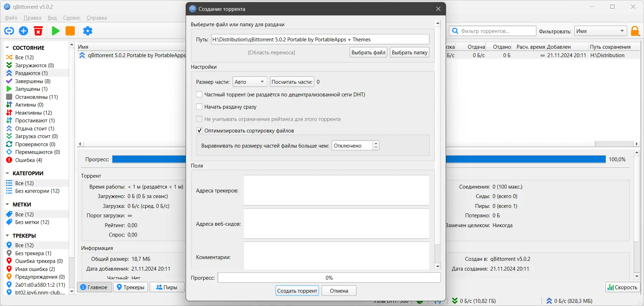The image size is (644, 306).
Task: Click the 'Выбрать папку' button
Action: coord(410,52)
